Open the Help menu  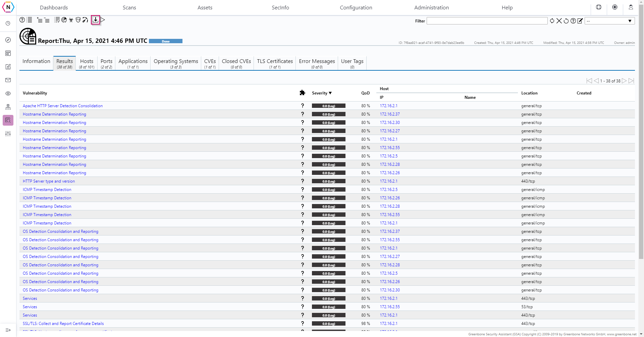click(x=507, y=7)
